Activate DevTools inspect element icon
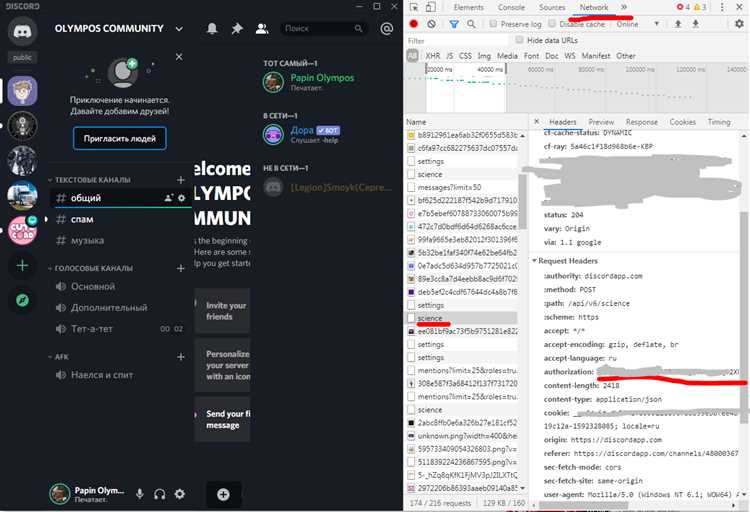The height and width of the screenshot is (512, 750). click(414, 7)
